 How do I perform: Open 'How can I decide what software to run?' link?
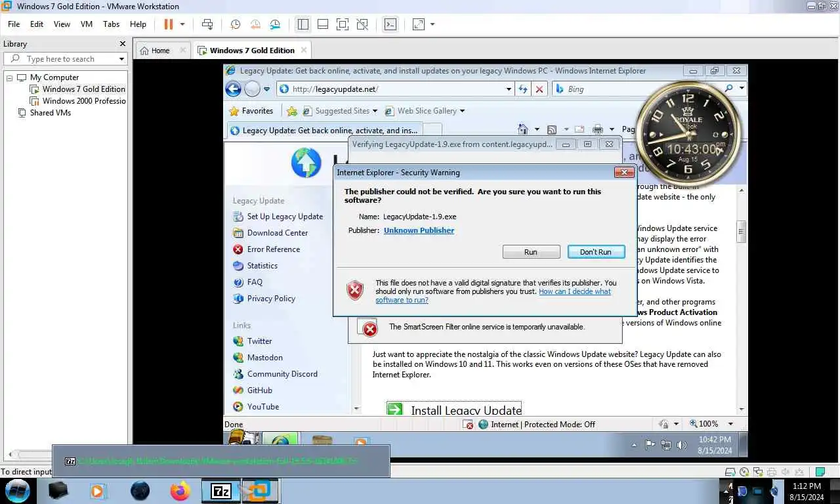click(493, 295)
